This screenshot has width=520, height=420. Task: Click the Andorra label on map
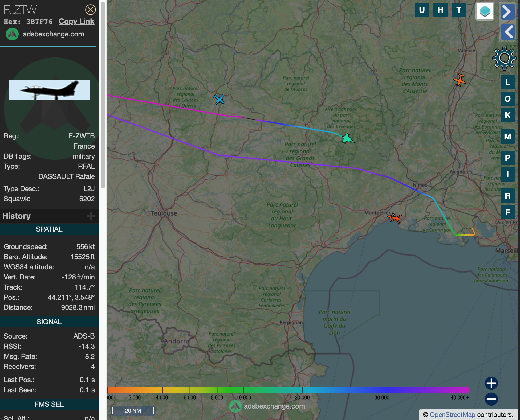pos(177,341)
